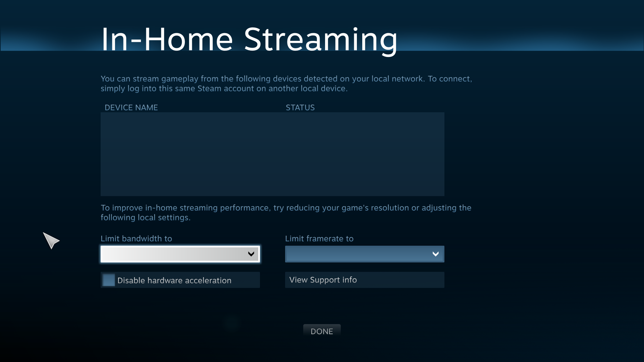
Task: Click the empty area under the DEVICE NAME column
Action: (192, 154)
